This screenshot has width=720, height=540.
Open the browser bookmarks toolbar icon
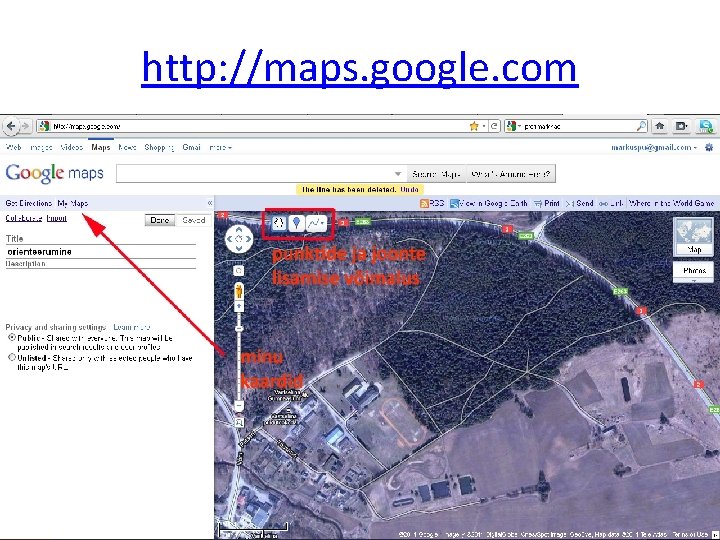(x=681, y=126)
